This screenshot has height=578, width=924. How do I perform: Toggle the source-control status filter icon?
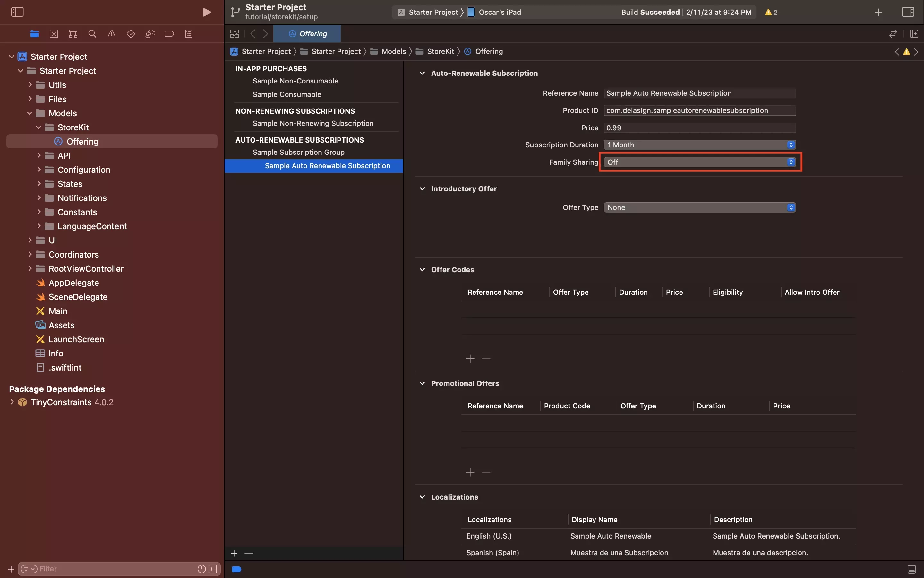click(213, 569)
